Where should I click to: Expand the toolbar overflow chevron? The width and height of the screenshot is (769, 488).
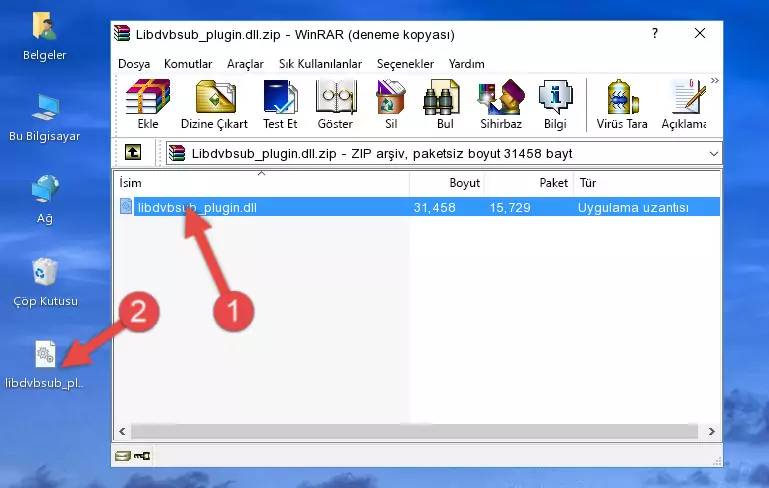(715, 80)
